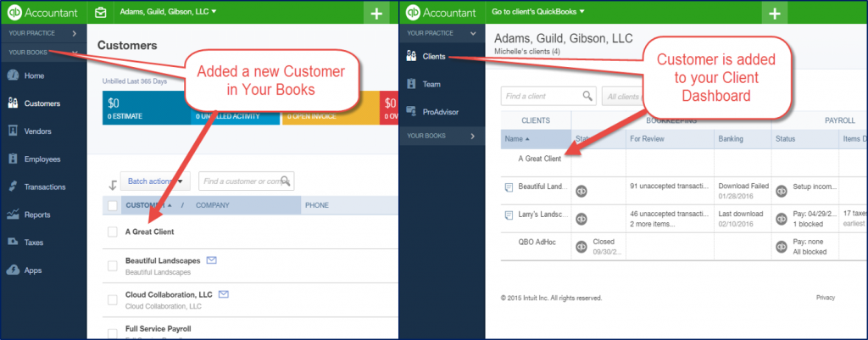Collapse YOUR PRACTICE in right window
Screen dimensions: 868x340
442,33
